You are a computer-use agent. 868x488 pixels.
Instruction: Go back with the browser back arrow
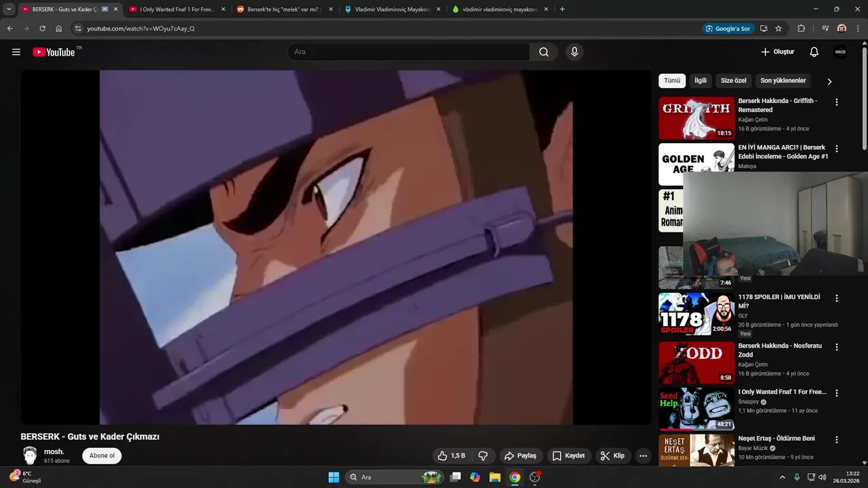coord(9,28)
